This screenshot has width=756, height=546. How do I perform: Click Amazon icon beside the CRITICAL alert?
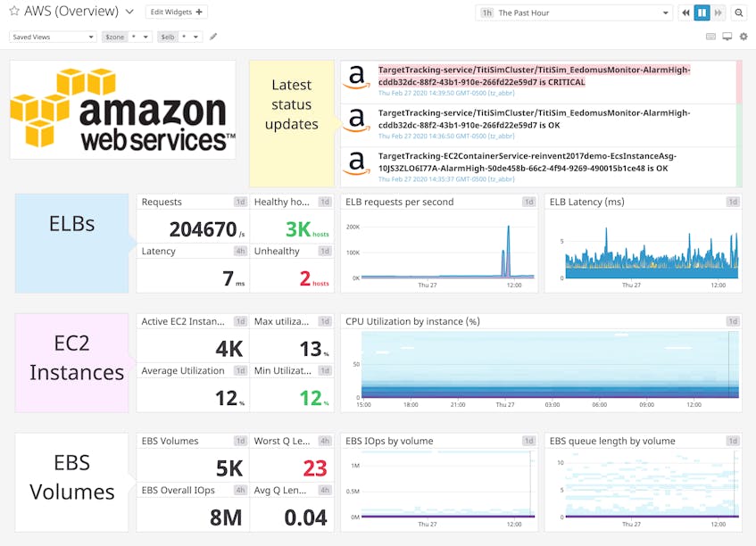pyautogui.click(x=357, y=77)
